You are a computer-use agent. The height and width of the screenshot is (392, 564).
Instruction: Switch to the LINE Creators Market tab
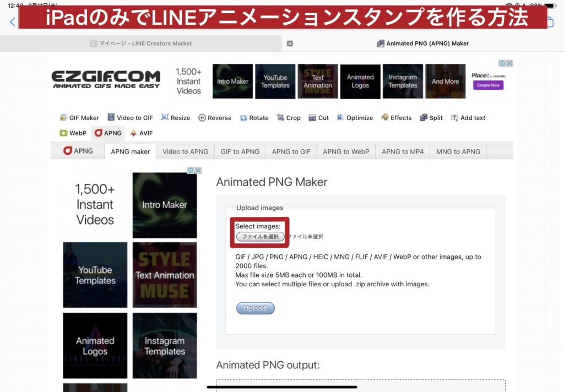tap(141, 43)
